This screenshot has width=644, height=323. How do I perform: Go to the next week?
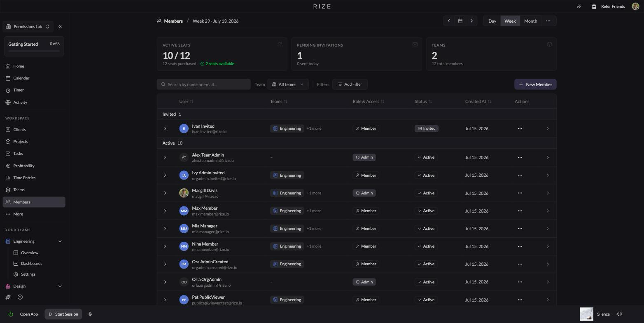[472, 21]
